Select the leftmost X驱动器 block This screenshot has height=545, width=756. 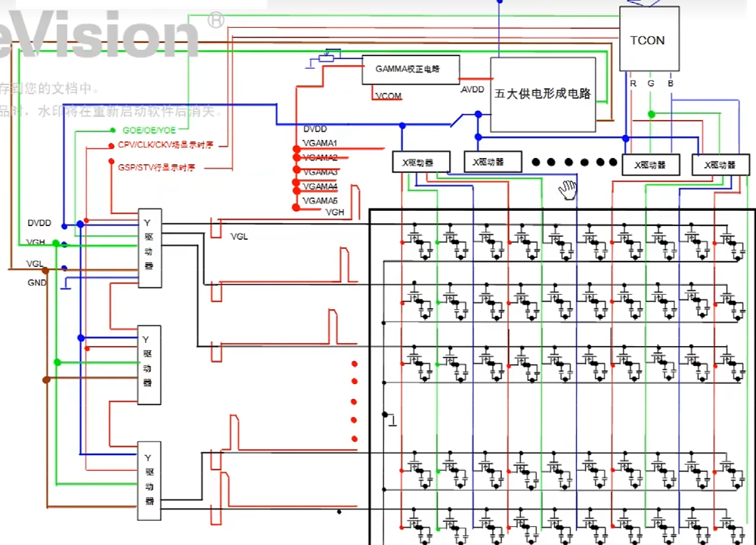(x=421, y=163)
